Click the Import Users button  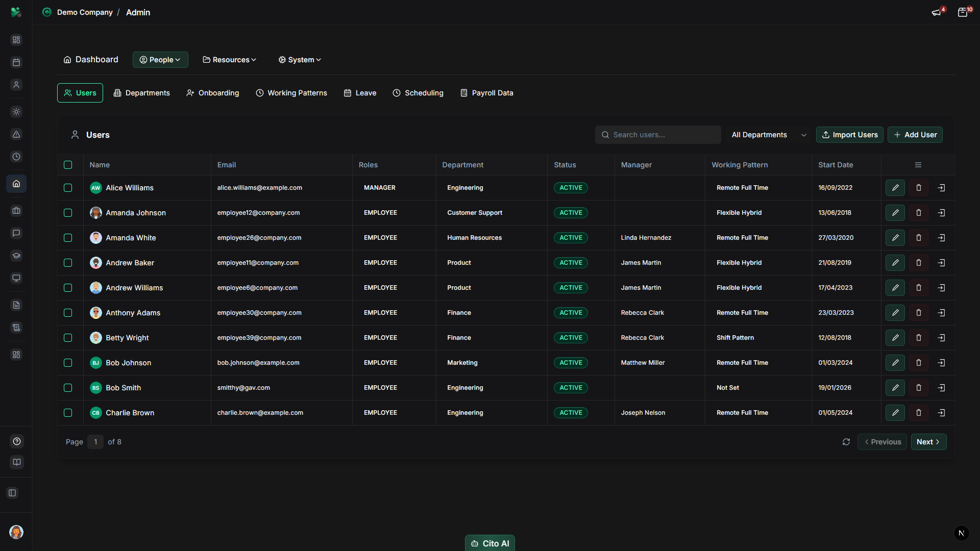(849, 135)
